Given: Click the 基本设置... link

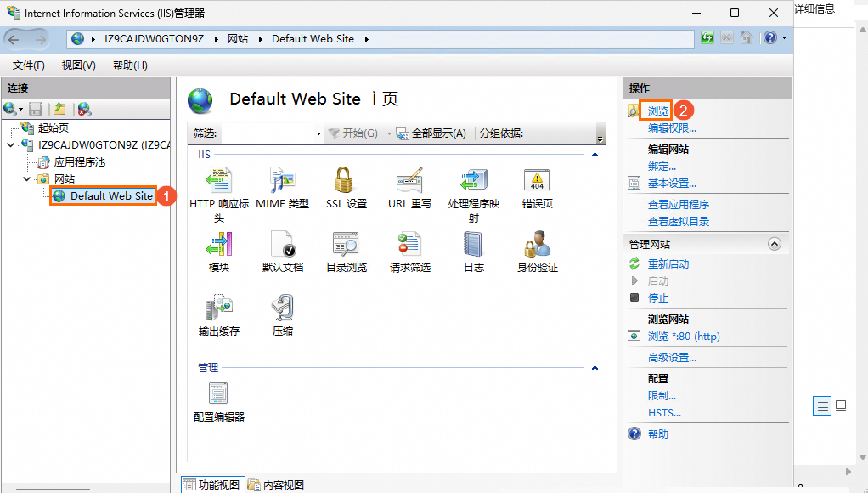Looking at the screenshot, I should tap(672, 184).
